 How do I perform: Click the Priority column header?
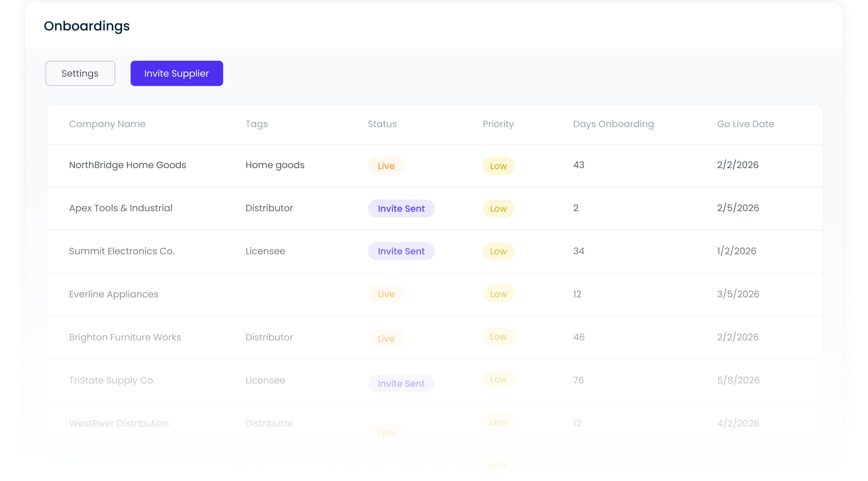coord(498,124)
